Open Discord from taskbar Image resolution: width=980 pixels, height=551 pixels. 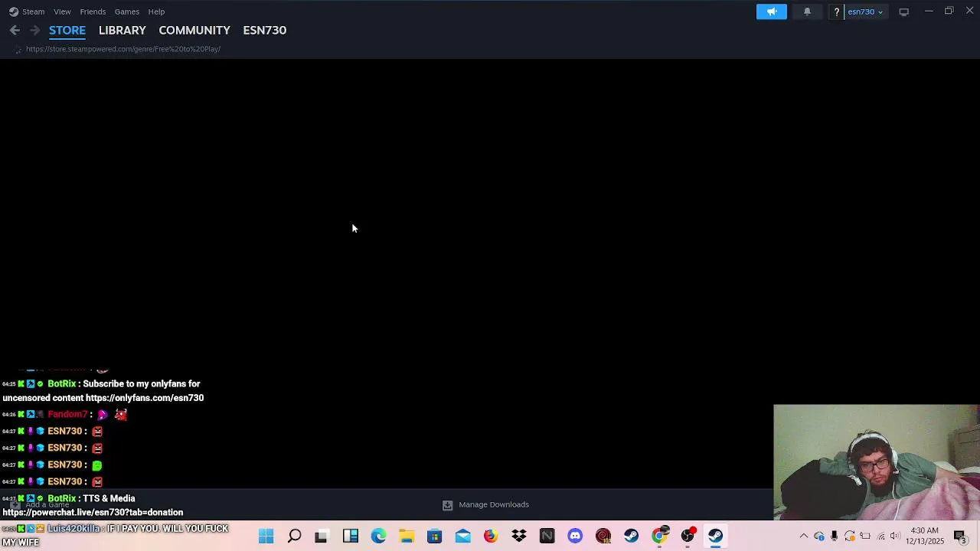(575, 536)
